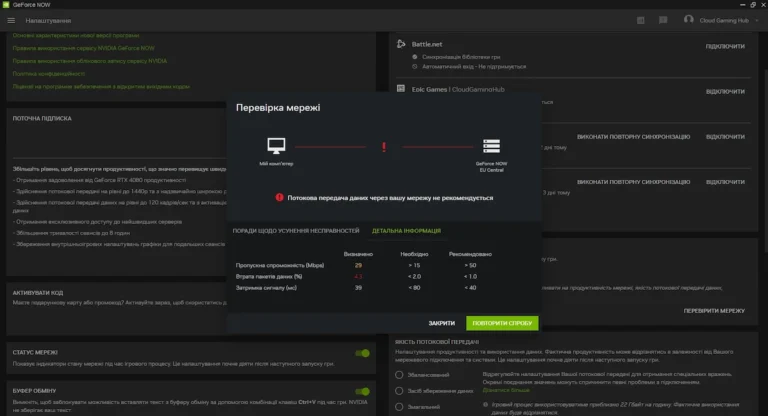The height and width of the screenshot is (416, 768).
Task: Select the third streaming quality radio option
Action: 399,407
